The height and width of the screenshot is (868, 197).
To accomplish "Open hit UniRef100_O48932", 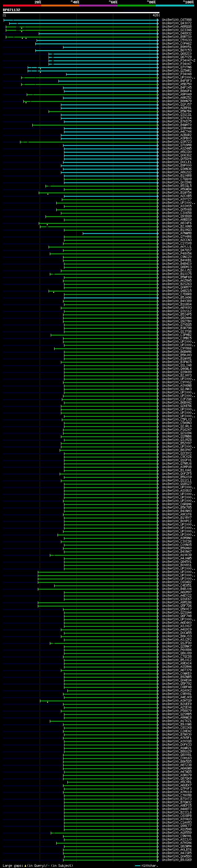I will (x=177, y=33).
